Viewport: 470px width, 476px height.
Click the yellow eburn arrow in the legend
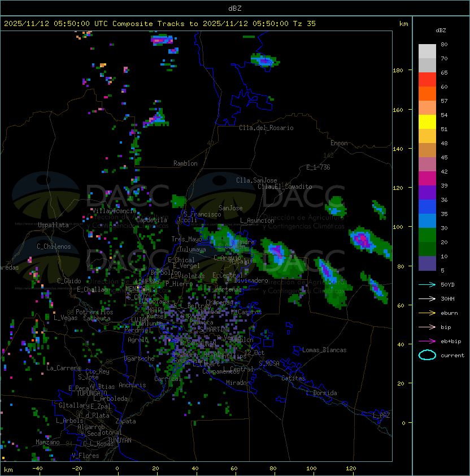(x=427, y=313)
